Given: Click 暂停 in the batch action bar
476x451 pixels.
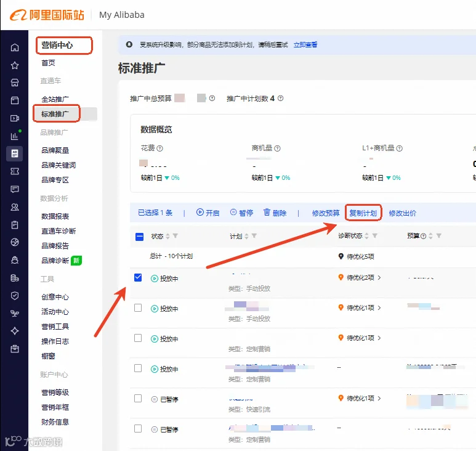Looking at the screenshot, I should pyautogui.click(x=241, y=213).
